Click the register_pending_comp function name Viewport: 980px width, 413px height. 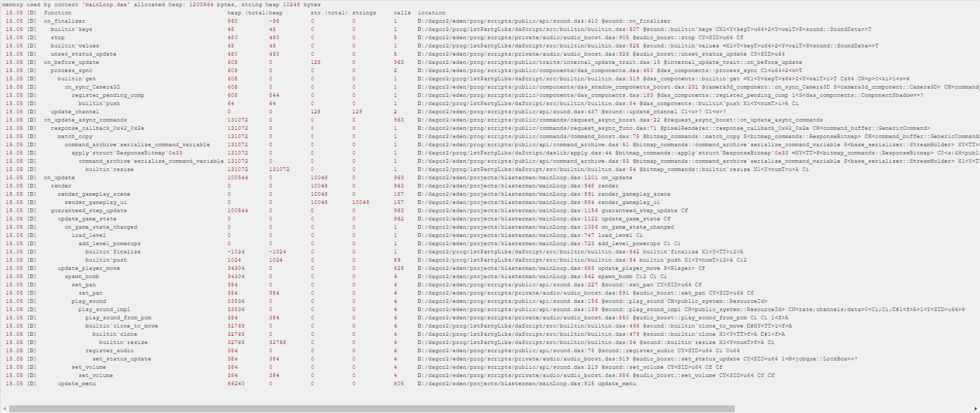click(108, 95)
